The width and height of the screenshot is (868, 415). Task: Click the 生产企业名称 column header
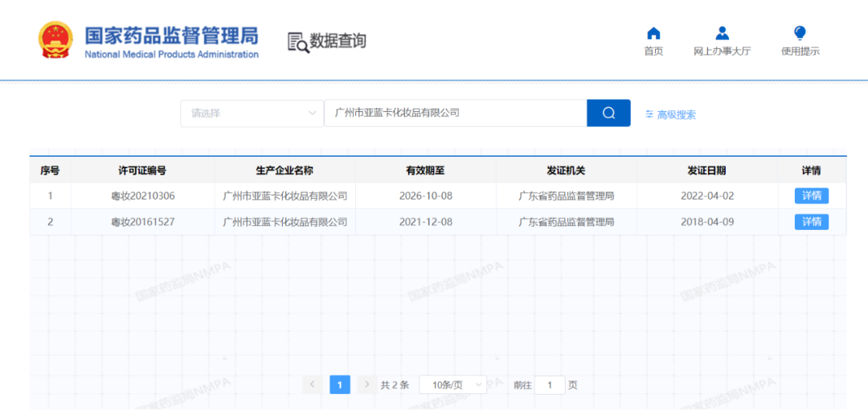285,171
